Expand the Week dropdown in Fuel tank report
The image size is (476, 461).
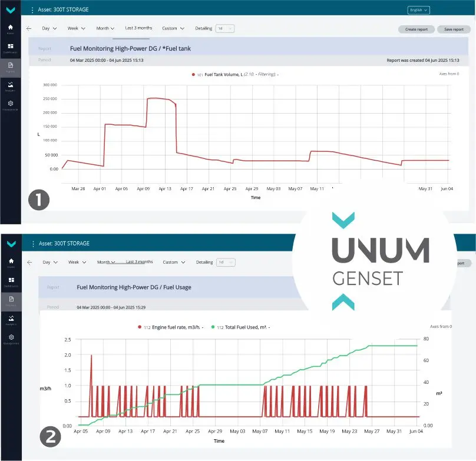click(77, 28)
